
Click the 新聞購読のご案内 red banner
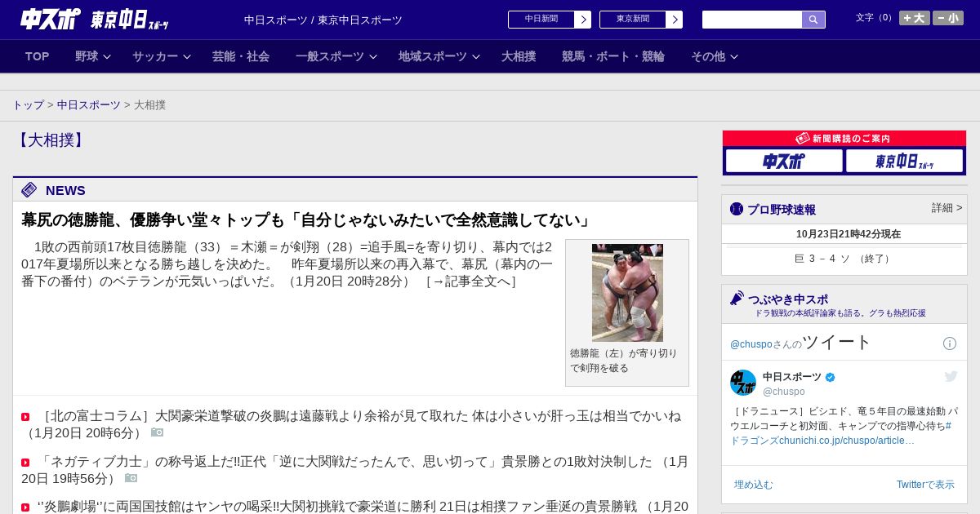tap(844, 139)
